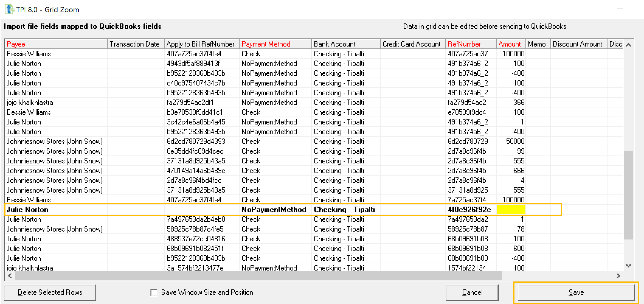Click the Cancel button
Viewport: 644px width, 304px height.
pos(472,292)
